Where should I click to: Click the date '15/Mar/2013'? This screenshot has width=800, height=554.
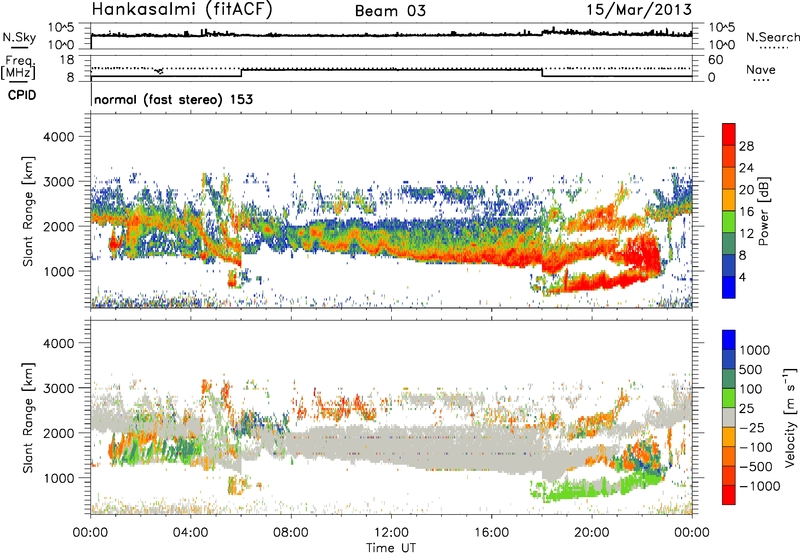(x=639, y=10)
